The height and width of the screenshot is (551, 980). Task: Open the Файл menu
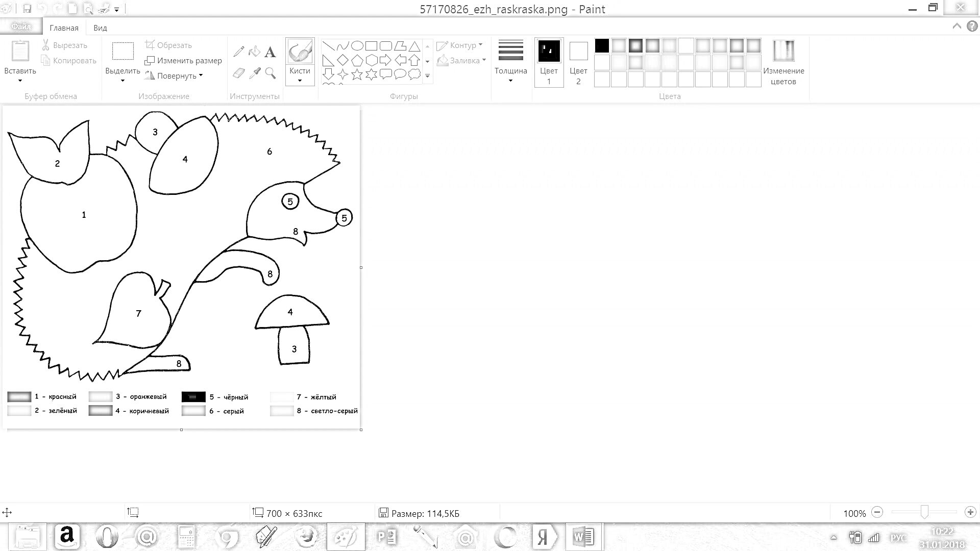[21, 27]
